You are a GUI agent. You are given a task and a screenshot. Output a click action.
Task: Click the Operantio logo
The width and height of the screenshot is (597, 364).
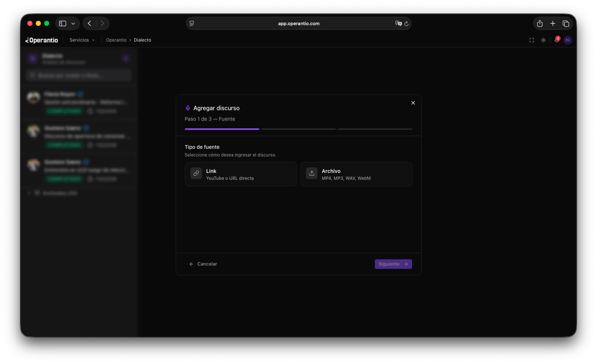tap(42, 40)
